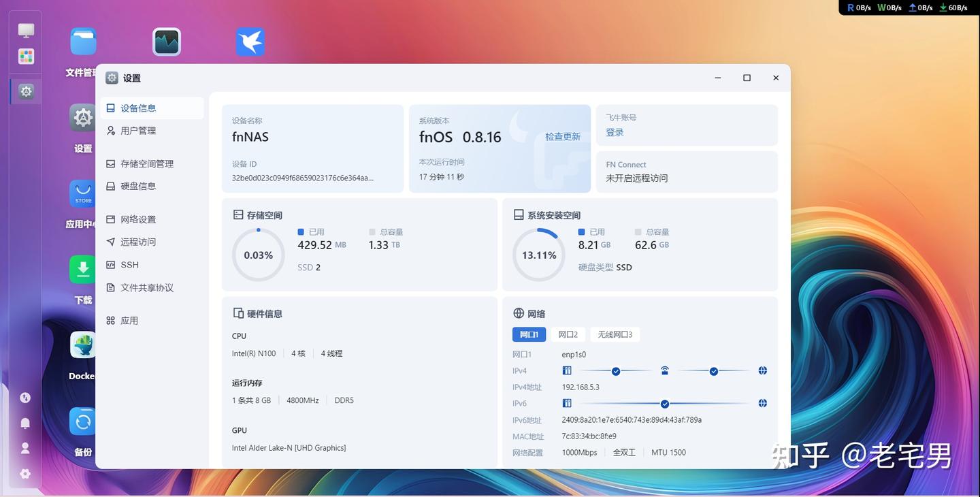
Task: Click 登录 to sign into 飞牛账号
Action: point(614,132)
